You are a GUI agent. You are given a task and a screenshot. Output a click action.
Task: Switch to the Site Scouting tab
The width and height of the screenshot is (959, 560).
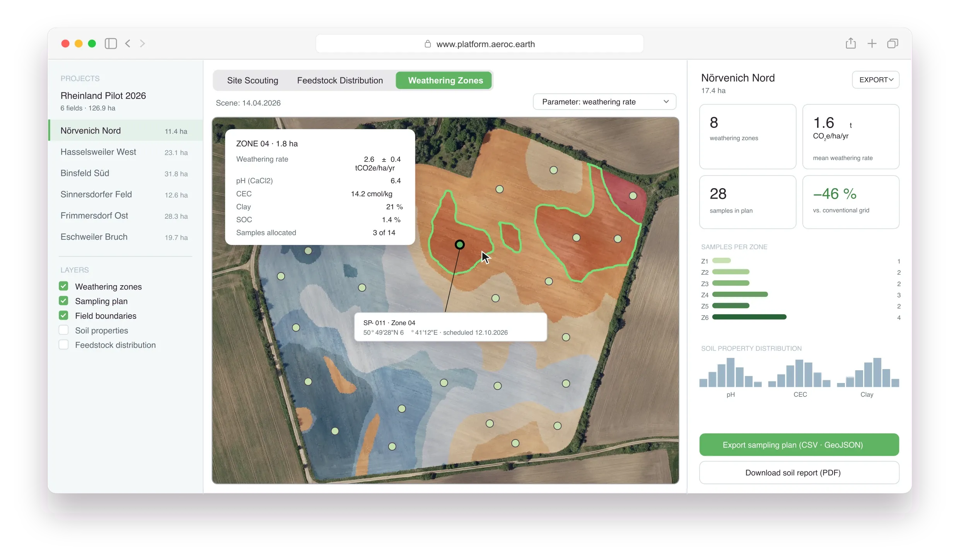click(x=253, y=80)
